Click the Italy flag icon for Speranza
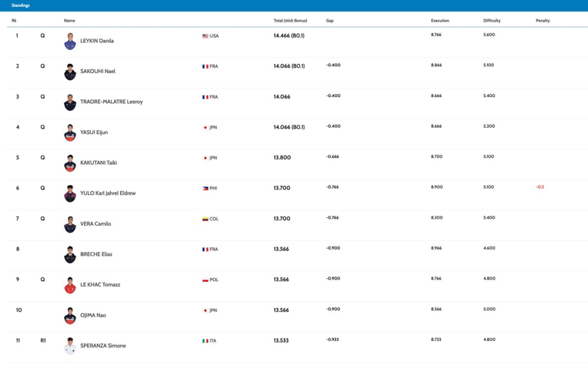Screen dimensions: 588x365 coord(205,340)
